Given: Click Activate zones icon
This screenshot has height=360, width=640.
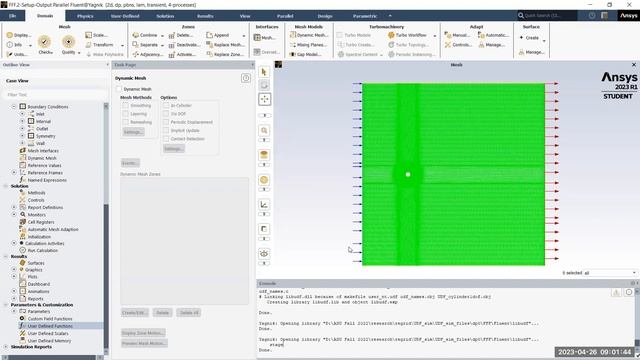Looking at the screenshot, I should (x=171, y=54).
